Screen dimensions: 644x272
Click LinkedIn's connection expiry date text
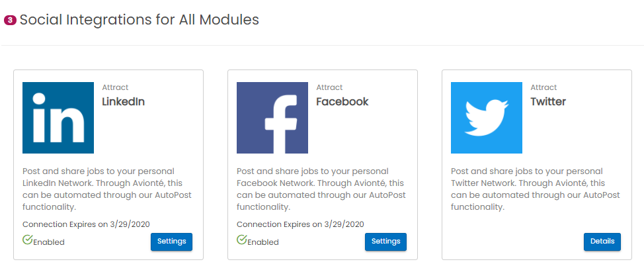point(91,224)
